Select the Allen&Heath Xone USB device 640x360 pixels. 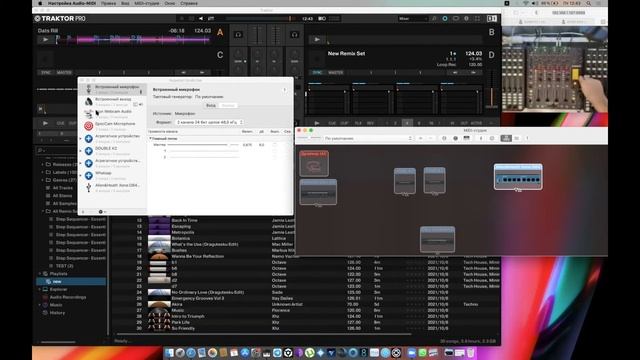113,188
